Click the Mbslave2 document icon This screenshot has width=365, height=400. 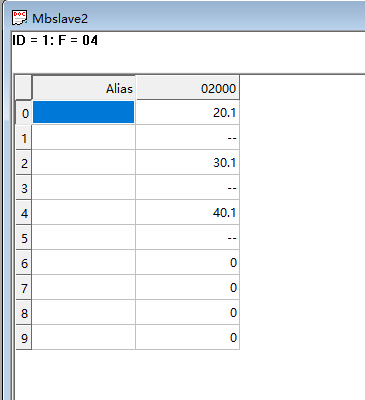19,18
